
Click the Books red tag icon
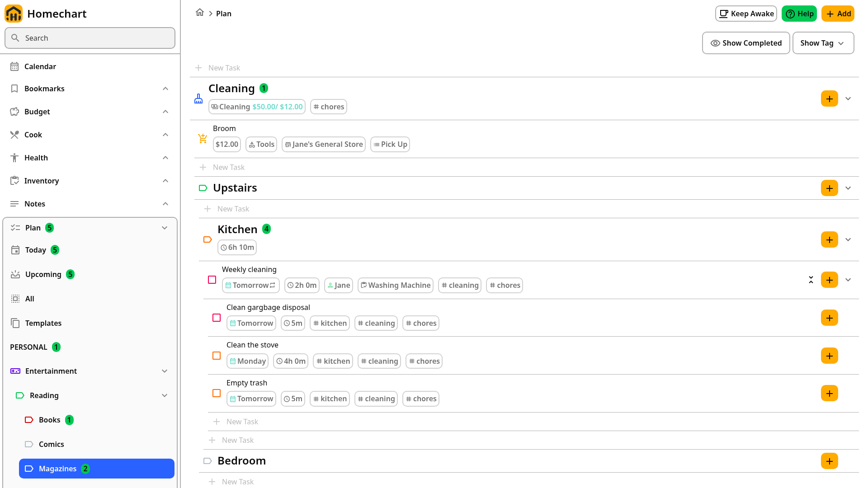coord(29,420)
